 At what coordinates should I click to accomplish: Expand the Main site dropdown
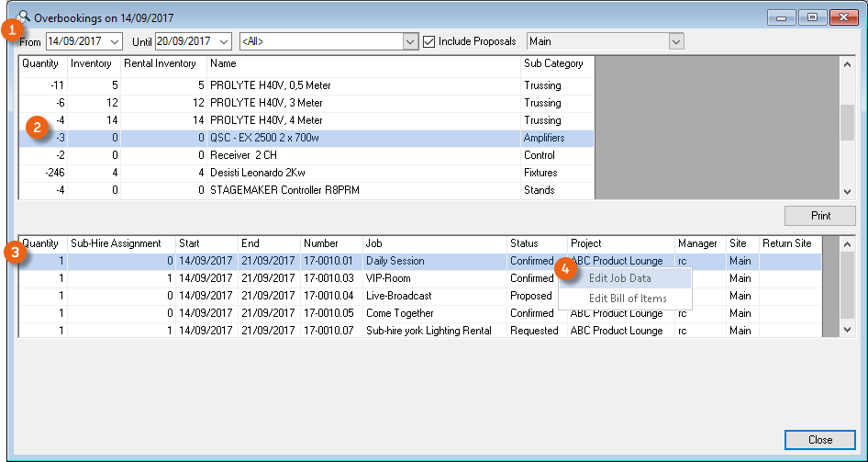676,41
